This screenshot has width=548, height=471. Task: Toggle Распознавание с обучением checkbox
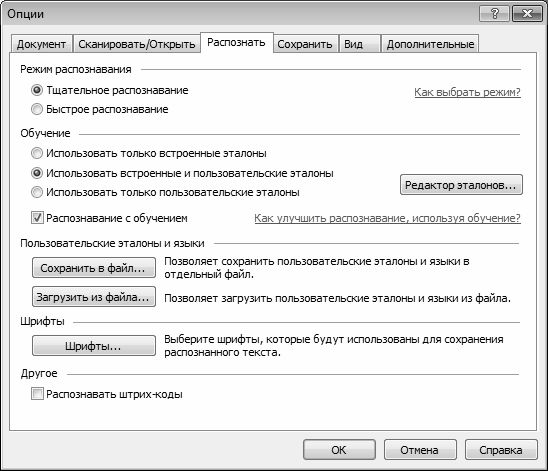(37, 218)
